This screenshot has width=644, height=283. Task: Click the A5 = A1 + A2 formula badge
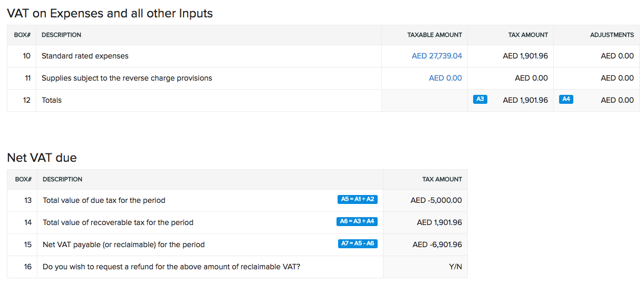(358, 200)
